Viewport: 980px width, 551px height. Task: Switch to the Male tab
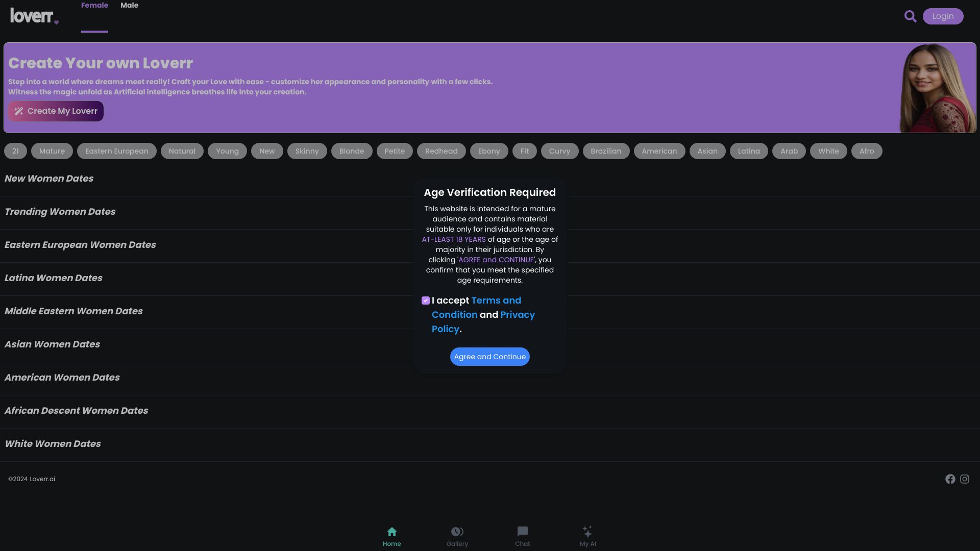coord(129,6)
